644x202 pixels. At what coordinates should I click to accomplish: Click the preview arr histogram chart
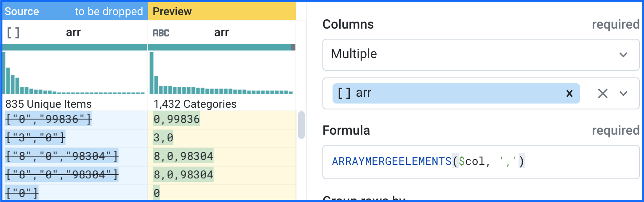(x=222, y=74)
